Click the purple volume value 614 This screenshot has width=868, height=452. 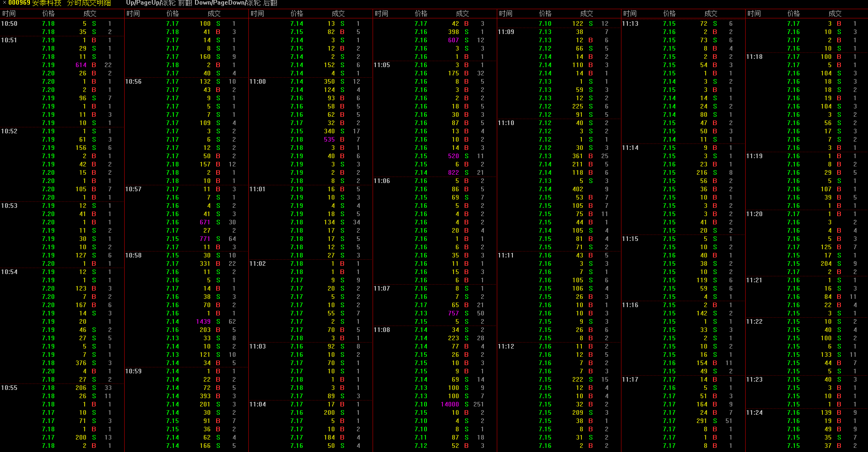point(81,65)
